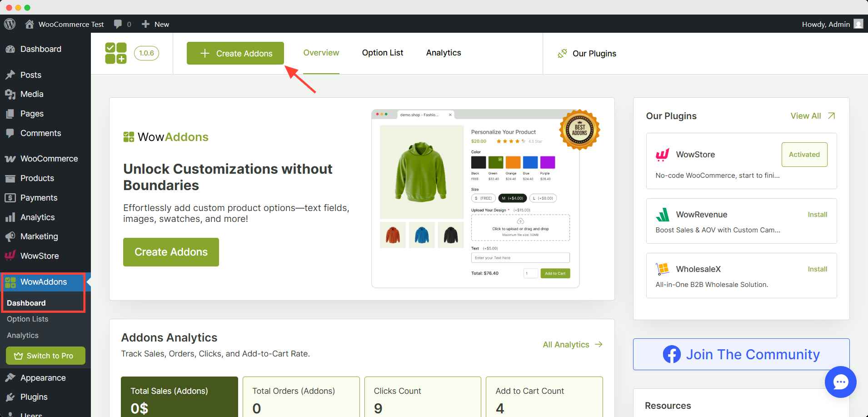Switch to the Option List tab
The height and width of the screenshot is (417, 868).
(383, 53)
